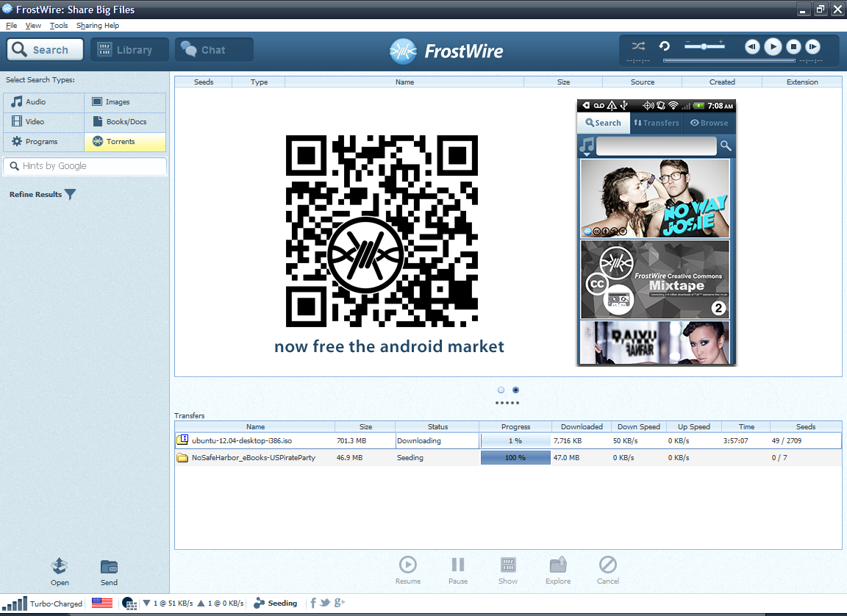The image size is (847, 616).
Task: Select Video search type
Action: click(44, 121)
